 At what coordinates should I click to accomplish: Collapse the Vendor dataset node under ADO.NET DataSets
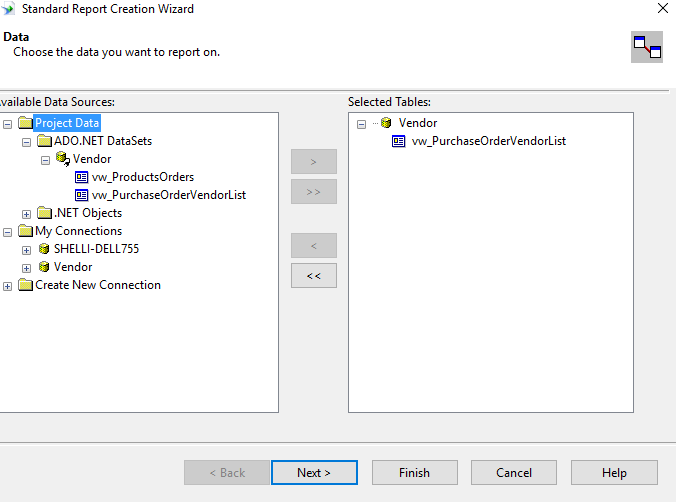coord(45,160)
